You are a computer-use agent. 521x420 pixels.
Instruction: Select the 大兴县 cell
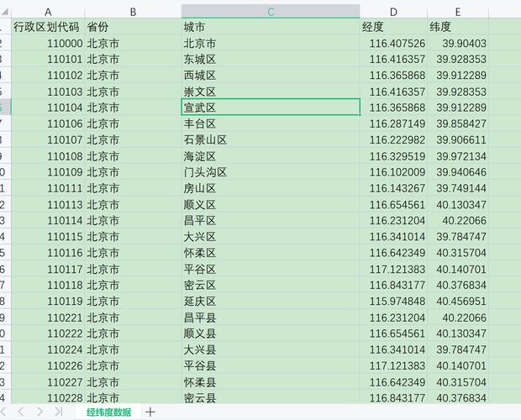tap(271, 349)
